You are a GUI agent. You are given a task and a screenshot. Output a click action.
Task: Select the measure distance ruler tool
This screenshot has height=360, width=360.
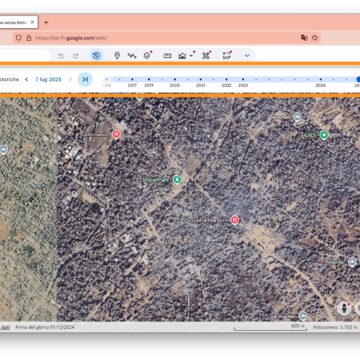(x=167, y=56)
